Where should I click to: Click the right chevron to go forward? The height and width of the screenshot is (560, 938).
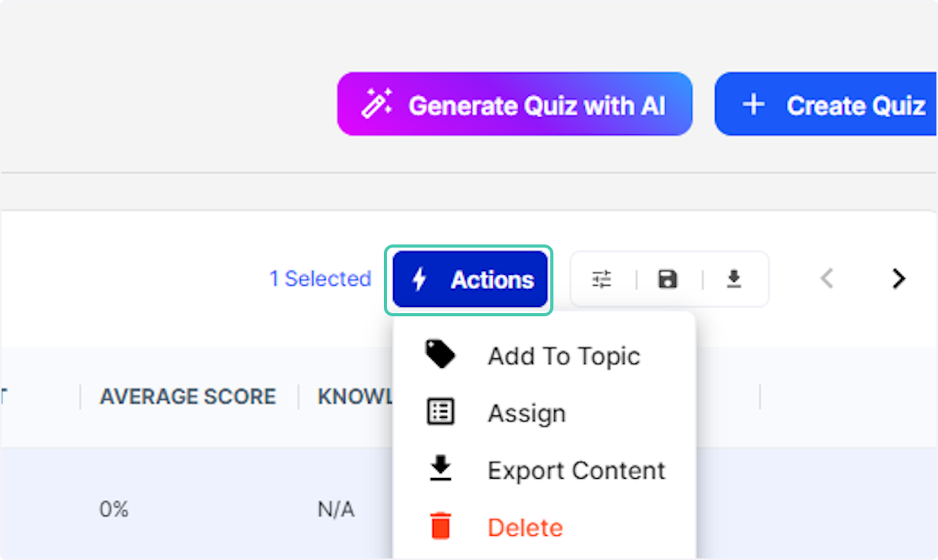coord(897,279)
